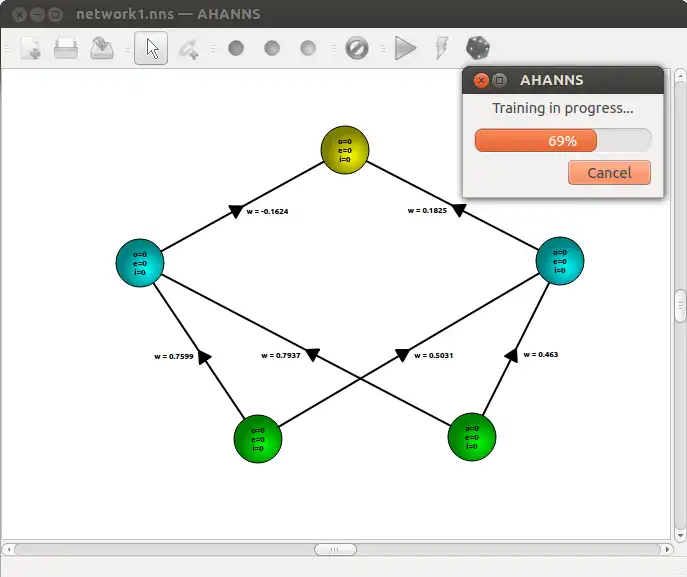Select the right green input neuron
The width and height of the screenshot is (687, 577).
pyautogui.click(x=472, y=437)
